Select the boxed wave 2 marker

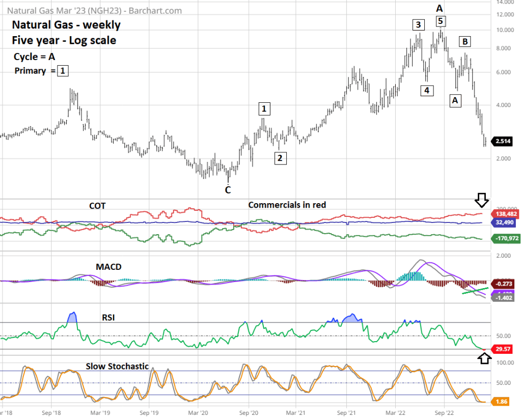[279, 158]
